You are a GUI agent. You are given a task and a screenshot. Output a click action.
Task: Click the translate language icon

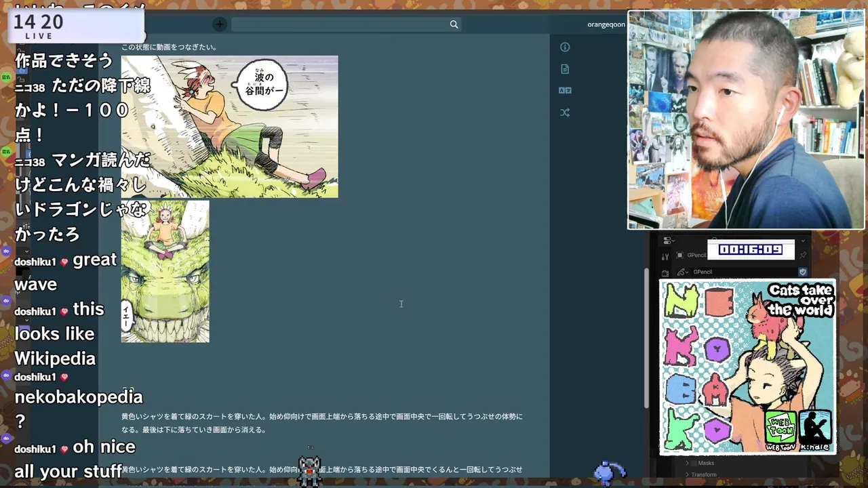[565, 90]
